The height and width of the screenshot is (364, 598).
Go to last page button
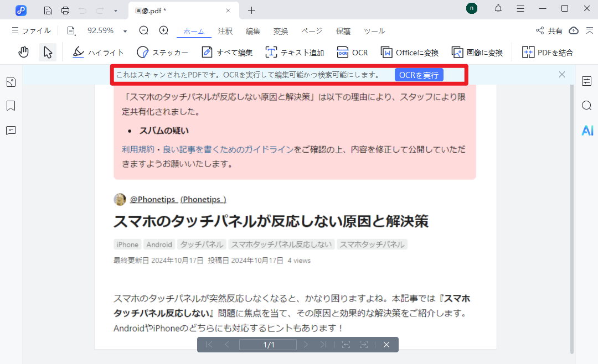tap(323, 345)
